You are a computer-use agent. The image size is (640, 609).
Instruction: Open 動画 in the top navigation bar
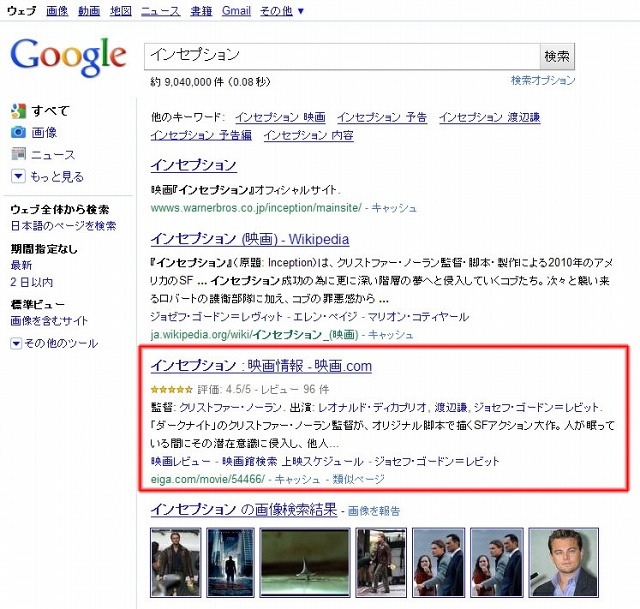[x=89, y=11]
